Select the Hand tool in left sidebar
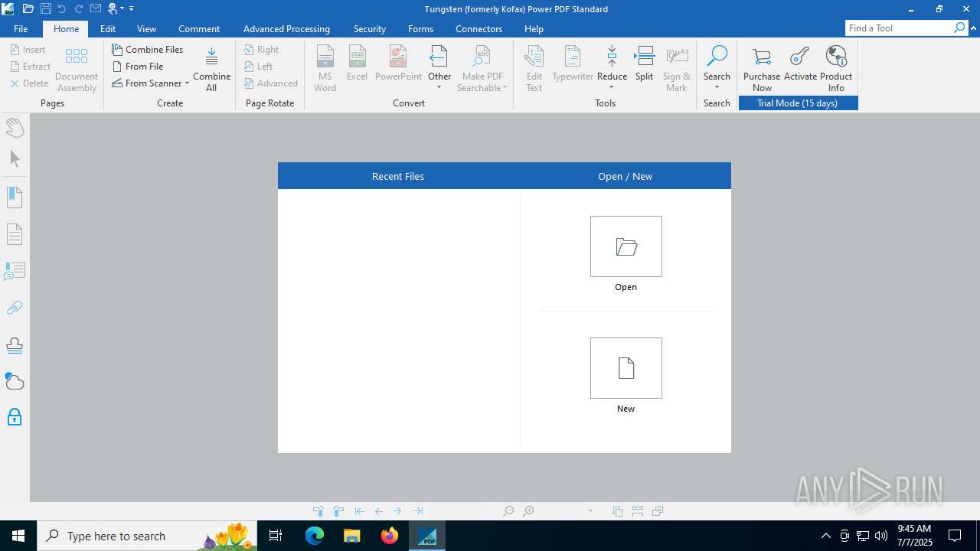Viewport: 980px width, 551px height. click(15, 126)
